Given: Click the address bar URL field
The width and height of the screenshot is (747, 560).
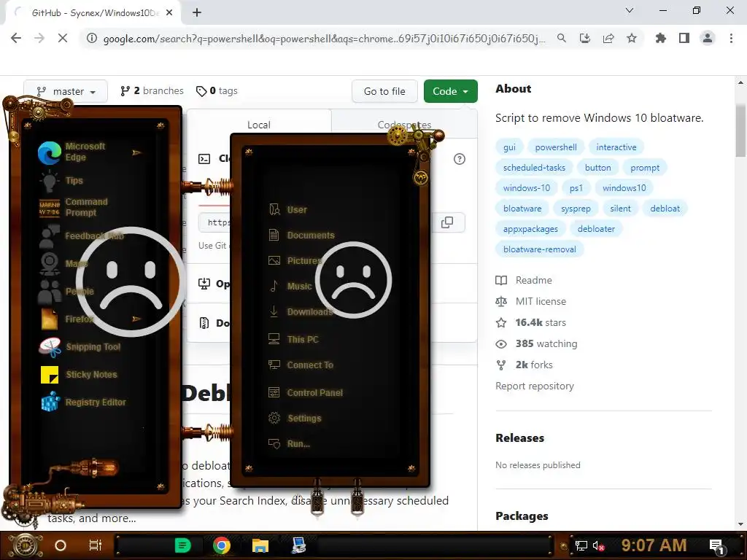Looking at the screenshot, I should coord(324,38).
